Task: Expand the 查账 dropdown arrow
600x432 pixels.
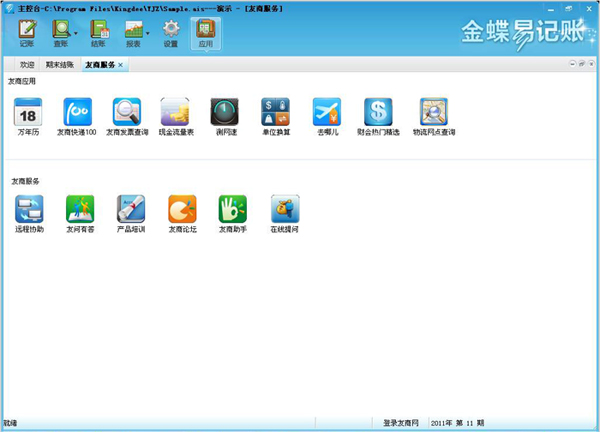Action: click(75, 34)
